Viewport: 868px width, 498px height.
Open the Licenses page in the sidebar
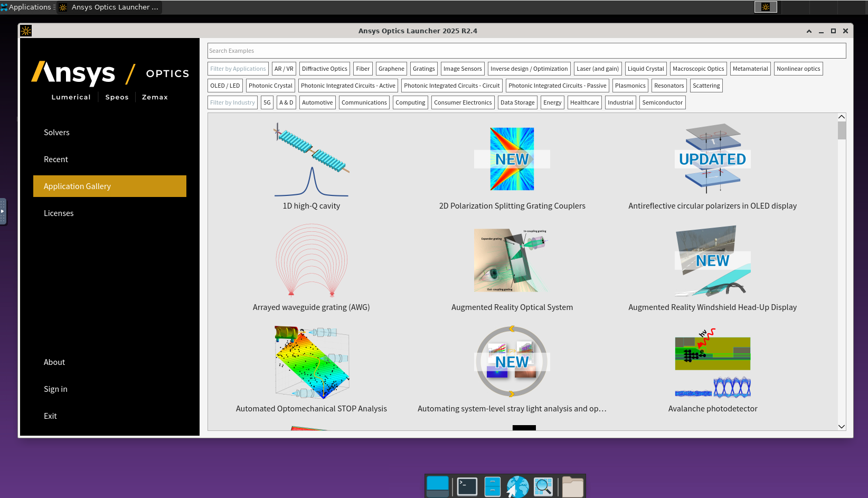[59, 213]
